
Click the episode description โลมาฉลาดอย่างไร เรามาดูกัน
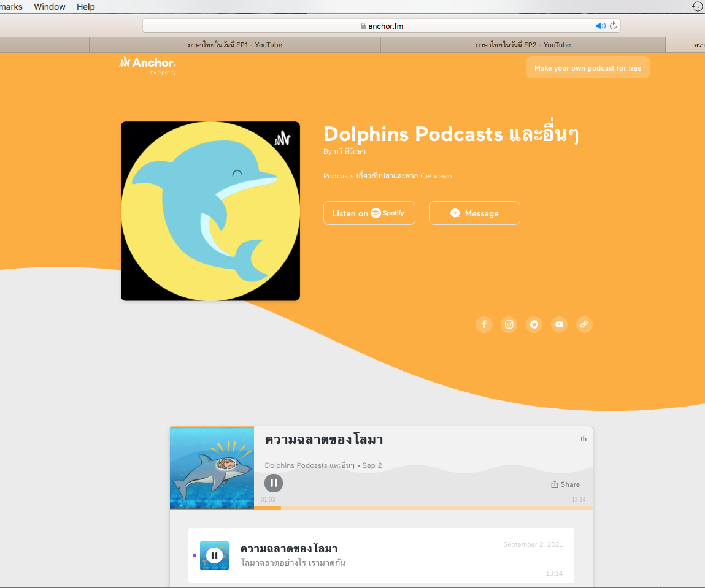click(293, 563)
